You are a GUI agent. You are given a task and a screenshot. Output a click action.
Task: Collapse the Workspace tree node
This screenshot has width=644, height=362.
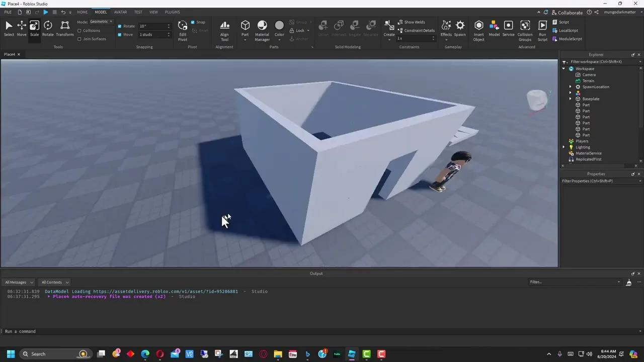pos(564,69)
